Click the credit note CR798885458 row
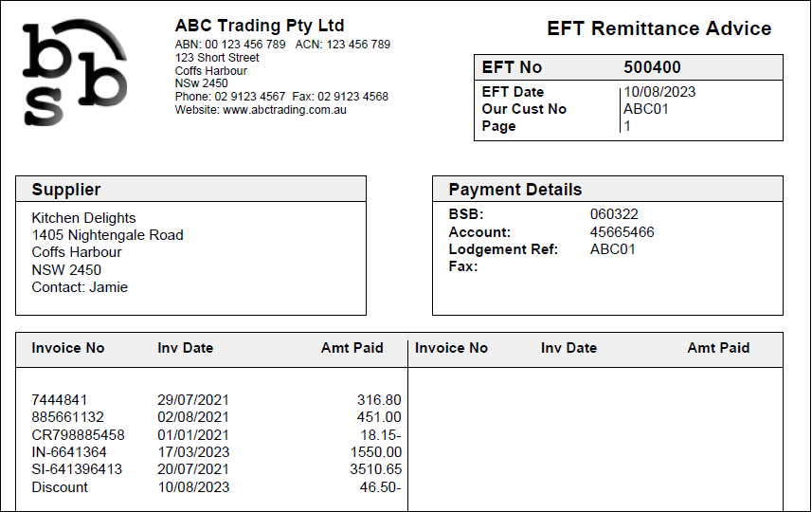 [x=78, y=435]
